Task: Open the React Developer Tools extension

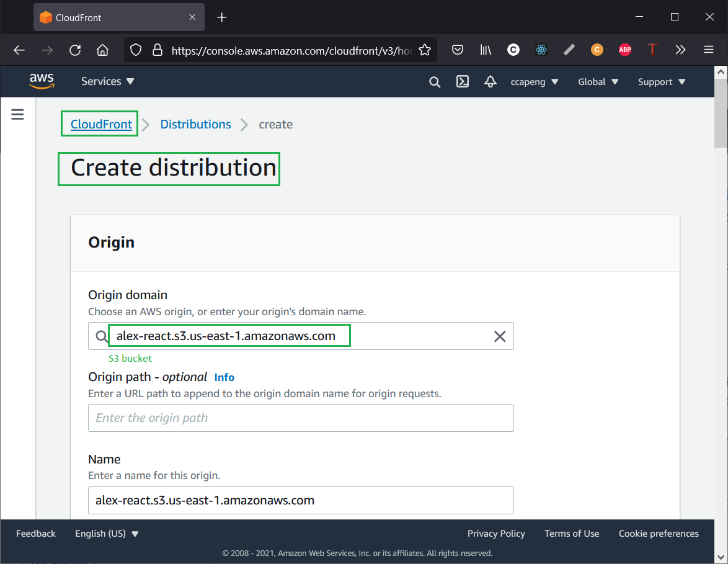Action: [x=541, y=50]
